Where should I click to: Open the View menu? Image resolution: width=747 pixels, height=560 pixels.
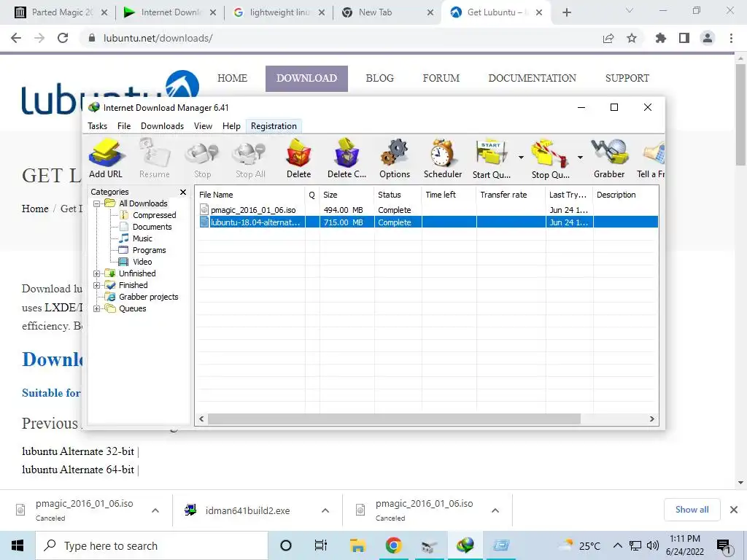[203, 126]
